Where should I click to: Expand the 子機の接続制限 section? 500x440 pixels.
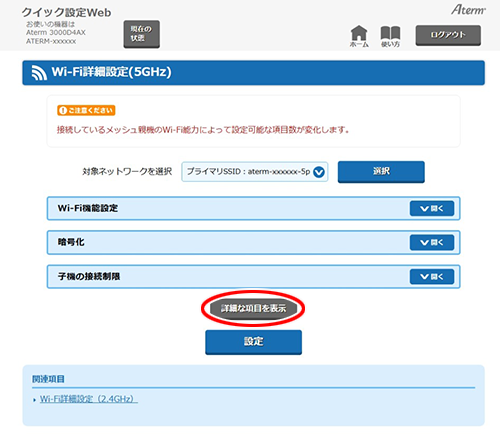click(x=432, y=277)
